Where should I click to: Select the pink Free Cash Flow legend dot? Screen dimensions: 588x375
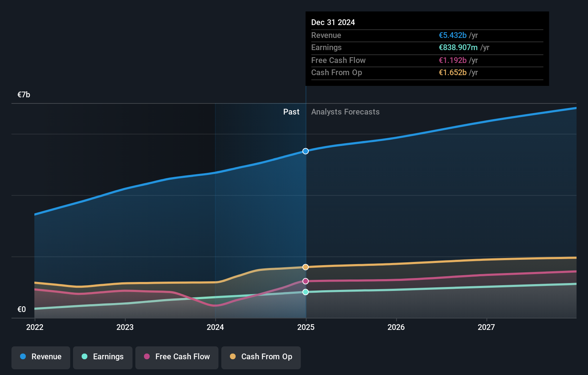coord(146,357)
